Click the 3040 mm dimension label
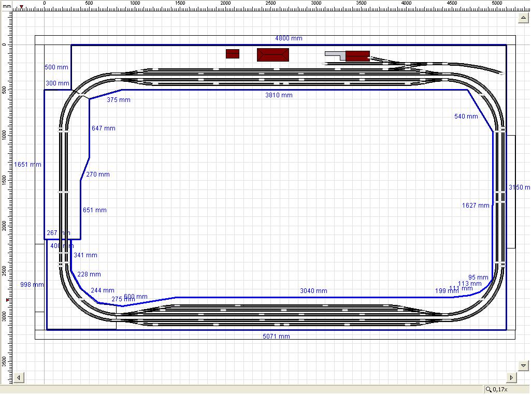The width and height of the screenshot is (532, 395). (313, 291)
